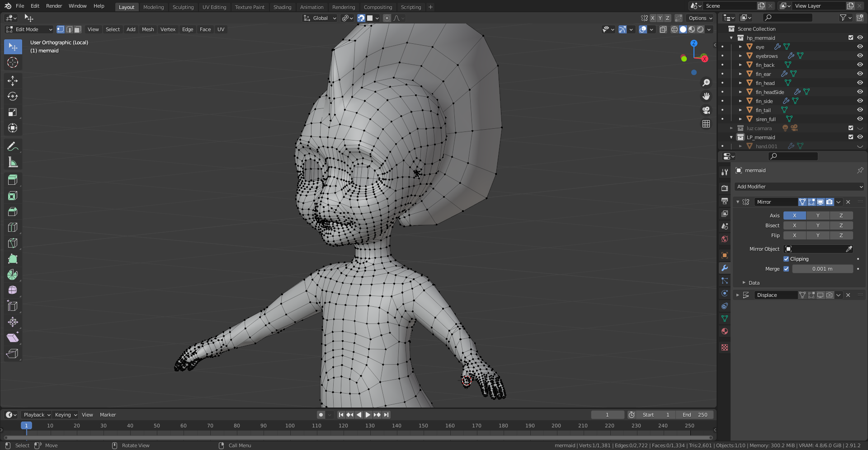This screenshot has height=450, width=868.
Task: Select the Scale tool
Action: click(13, 112)
